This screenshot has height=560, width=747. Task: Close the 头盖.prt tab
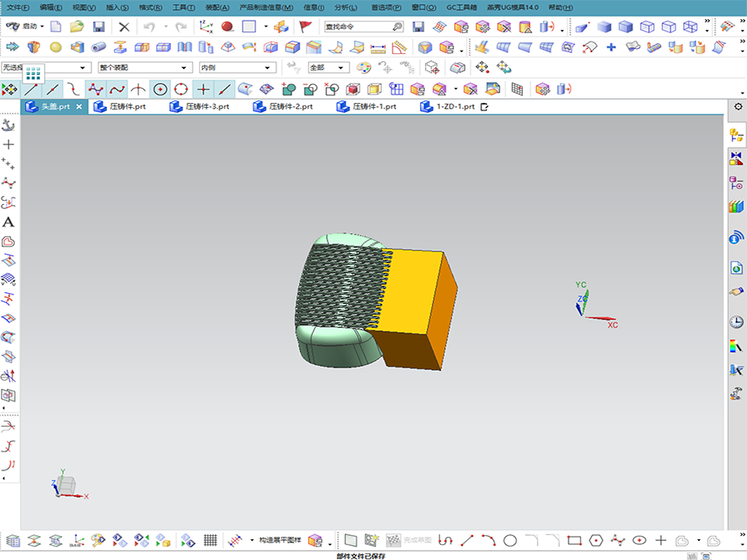pos(80,107)
